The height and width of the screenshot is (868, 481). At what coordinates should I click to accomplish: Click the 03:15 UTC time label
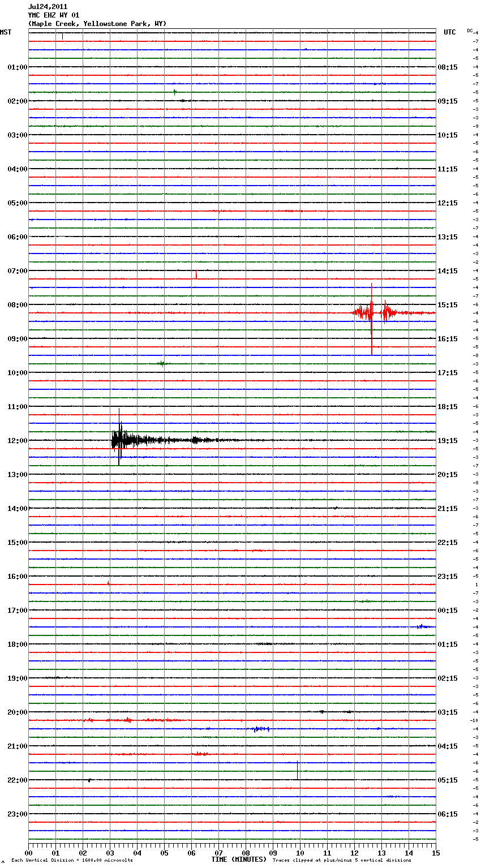(x=448, y=712)
